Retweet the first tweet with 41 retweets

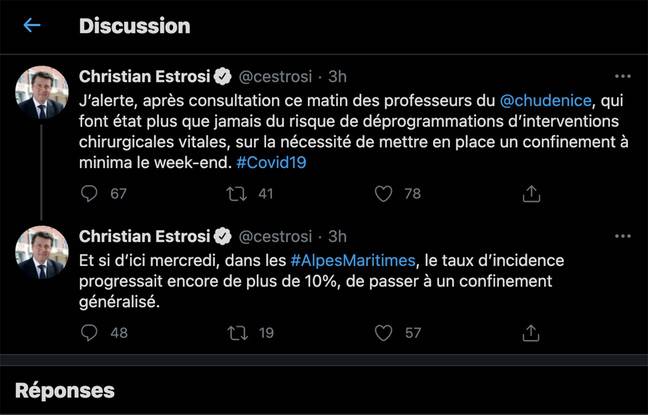(237, 194)
